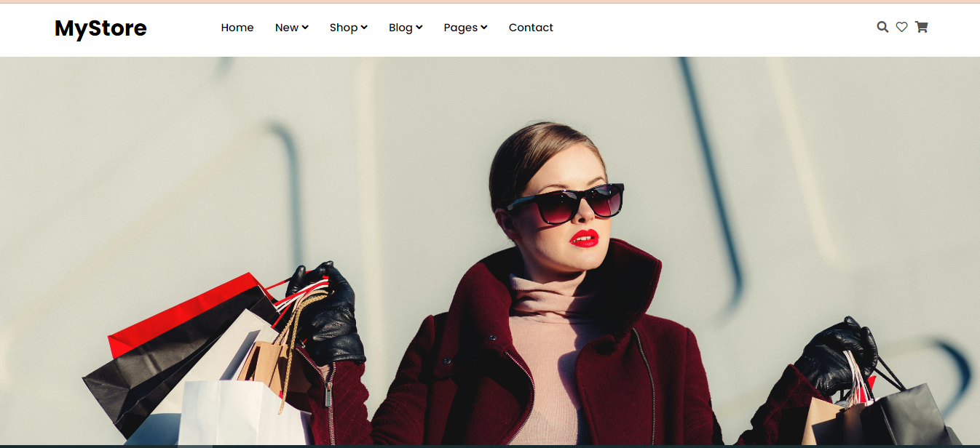Expand the chevron next to New
This screenshot has height=448, width=980.
(305, 28)
